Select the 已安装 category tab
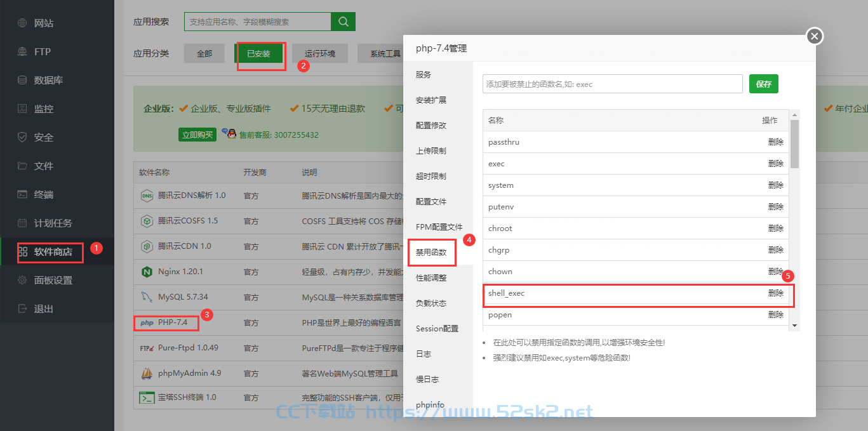Screen dimensions: 868x431 tap(258, 54)
